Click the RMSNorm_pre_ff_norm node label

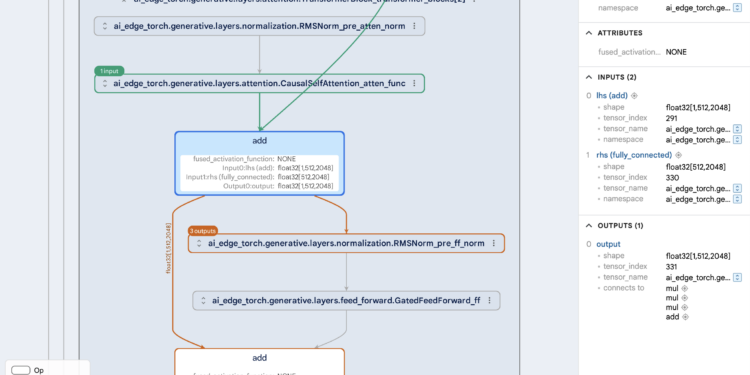pos(346,243)
